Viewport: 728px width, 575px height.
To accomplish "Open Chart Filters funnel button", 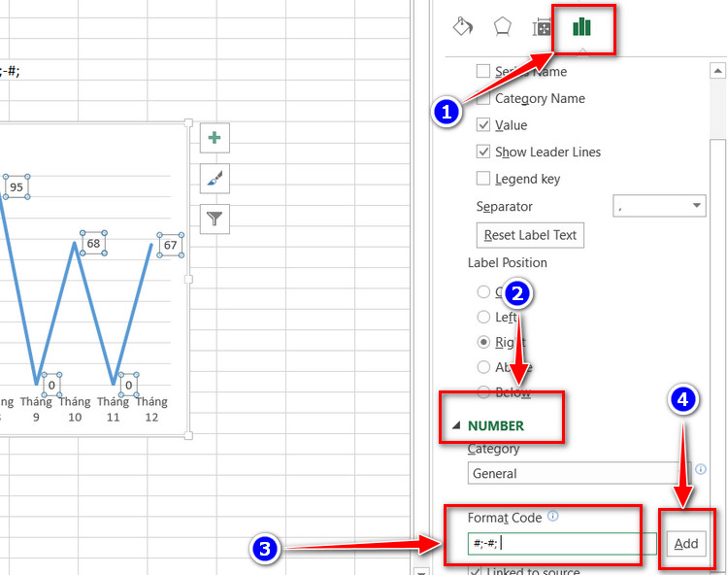I will [x=215, y=219].
